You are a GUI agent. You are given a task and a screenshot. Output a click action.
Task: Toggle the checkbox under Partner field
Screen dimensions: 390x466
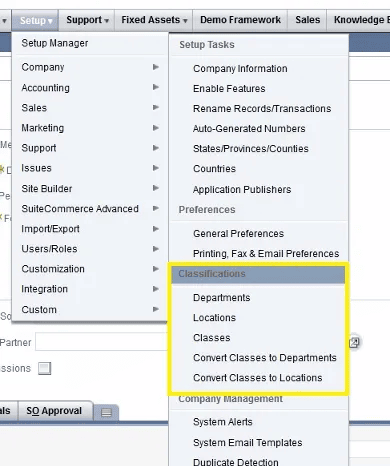click(x=44, y=369)
